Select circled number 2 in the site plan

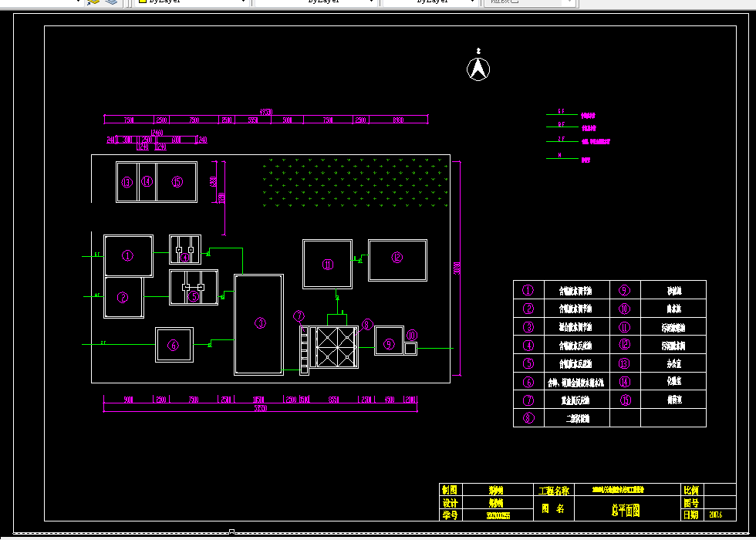(123, 298)
